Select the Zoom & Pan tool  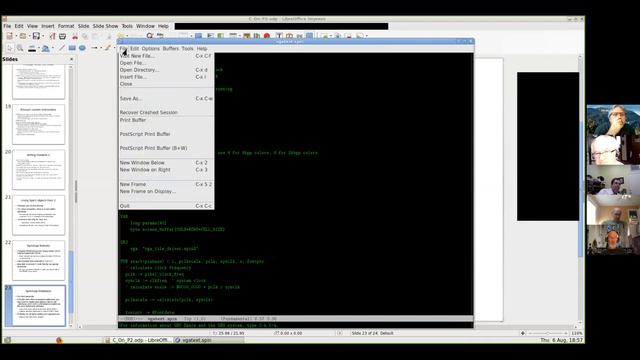tap(20, 48)
